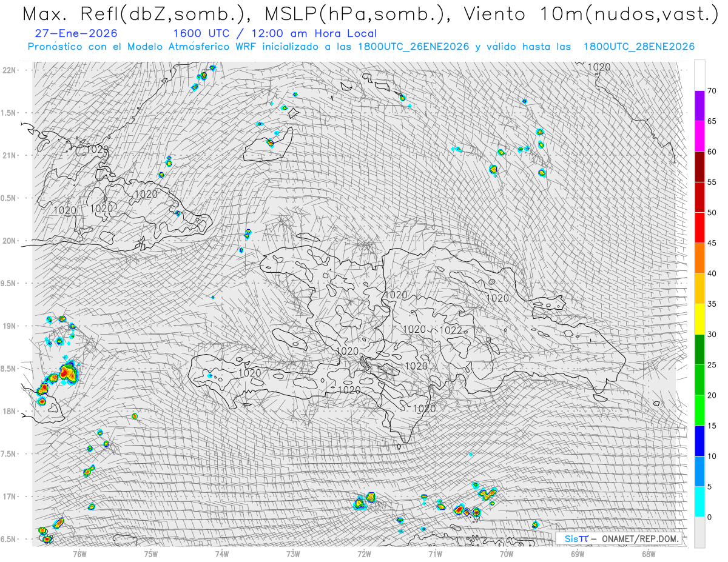Click the '1800UTC_28ENE2026' valid-until time text
This screenshot has height=562, width=728.
(x=639, y=47)
